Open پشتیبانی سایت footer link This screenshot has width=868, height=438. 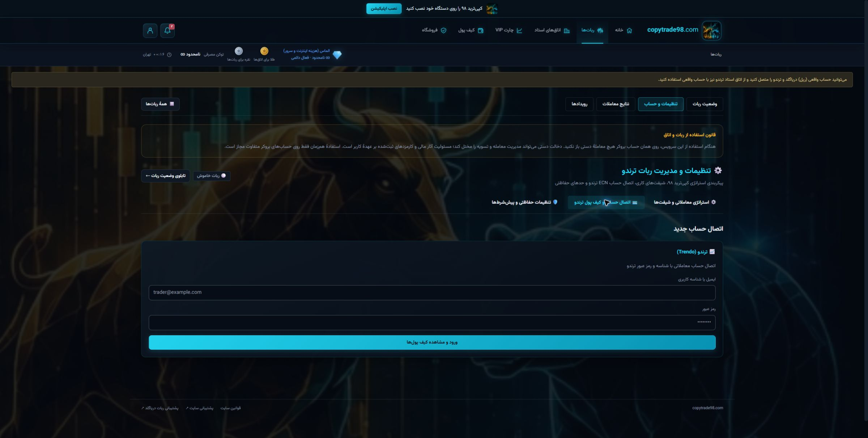click(x=200, y=408)
